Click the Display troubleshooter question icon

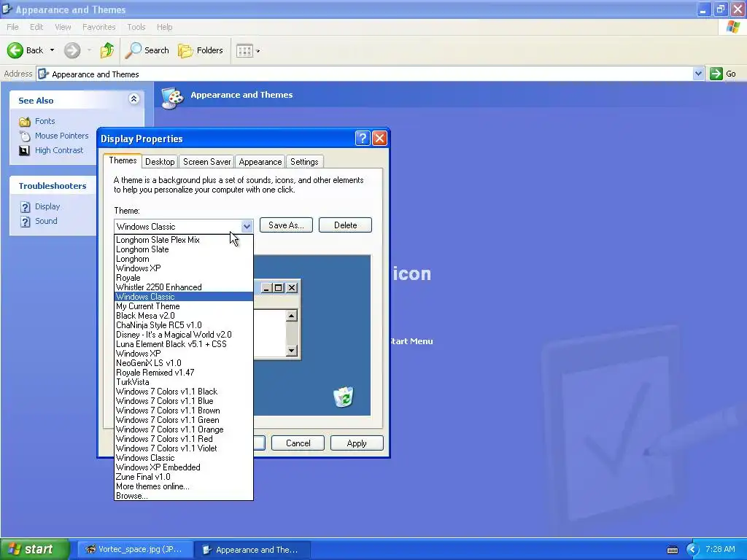click(26, 206)
